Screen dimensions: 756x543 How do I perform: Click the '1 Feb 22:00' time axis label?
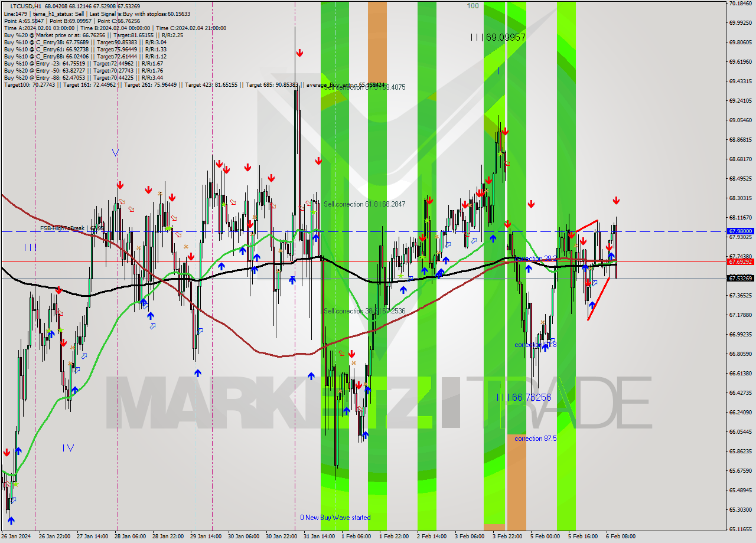(x=393, y=537)
